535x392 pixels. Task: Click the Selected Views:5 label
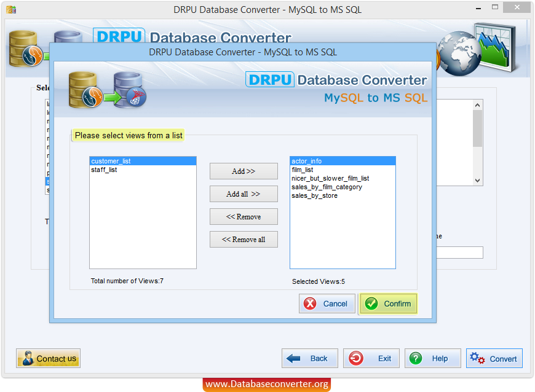319,281
